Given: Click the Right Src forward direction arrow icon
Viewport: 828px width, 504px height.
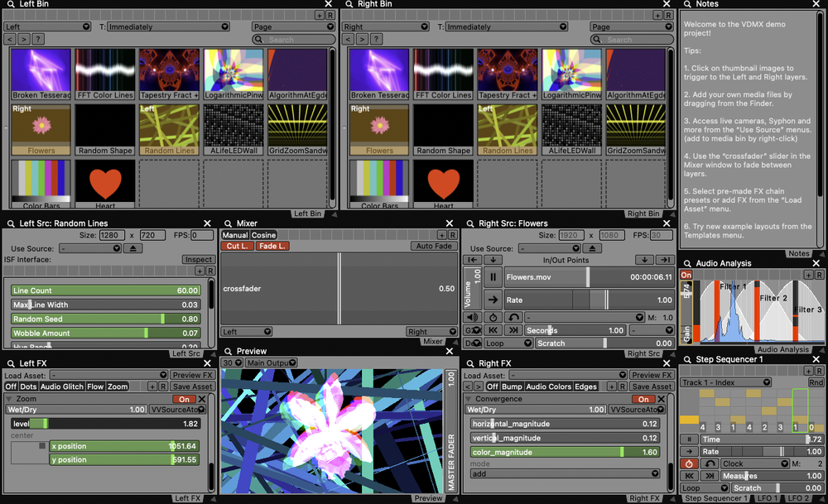Looking at the screenshot, I should tap(492, 300).
